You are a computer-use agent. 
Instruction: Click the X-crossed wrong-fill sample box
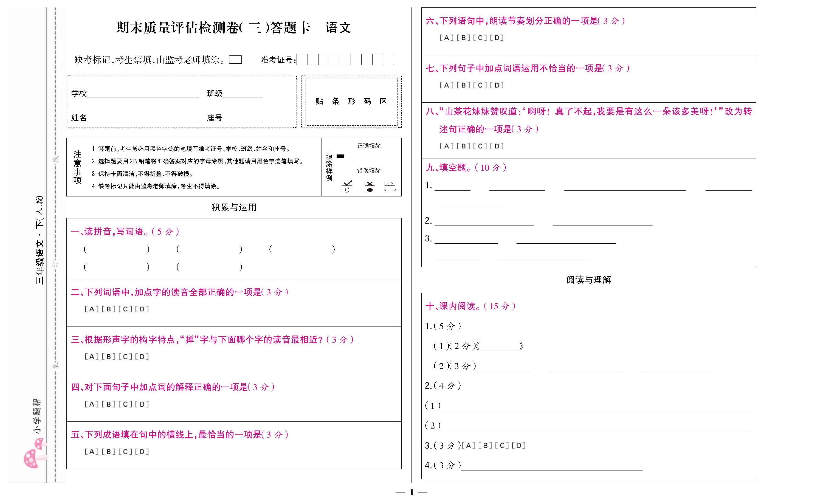[370, 184]
